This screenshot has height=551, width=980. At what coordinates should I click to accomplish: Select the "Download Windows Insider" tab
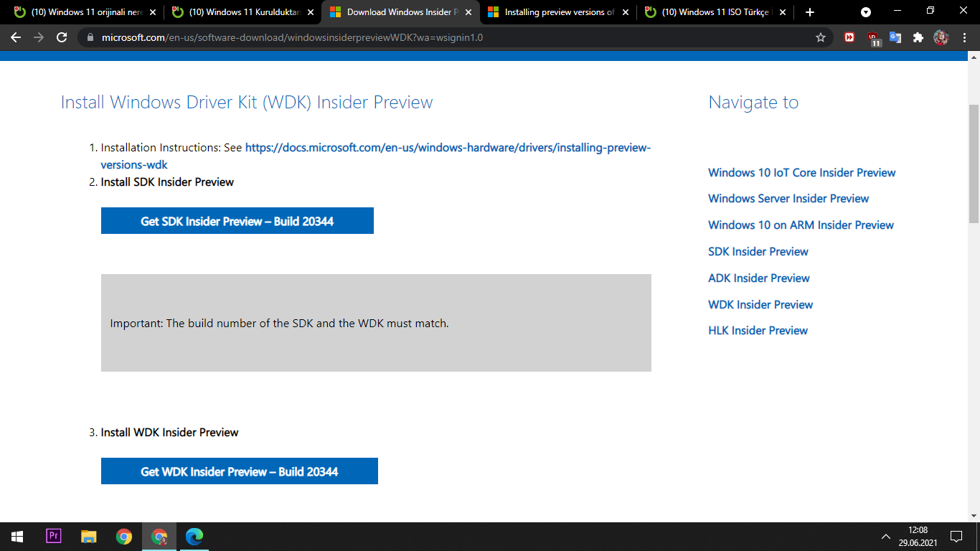pyautogui.click(x=400, y=12)
